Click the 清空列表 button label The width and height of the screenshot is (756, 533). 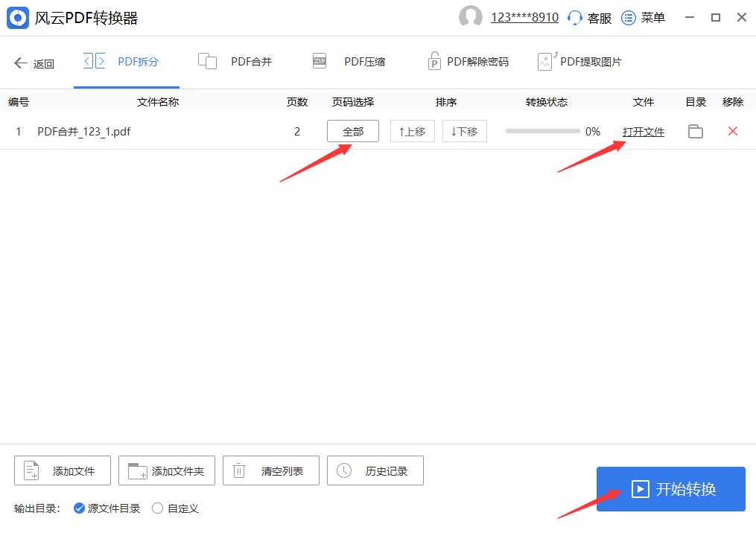tap(282, 470)
